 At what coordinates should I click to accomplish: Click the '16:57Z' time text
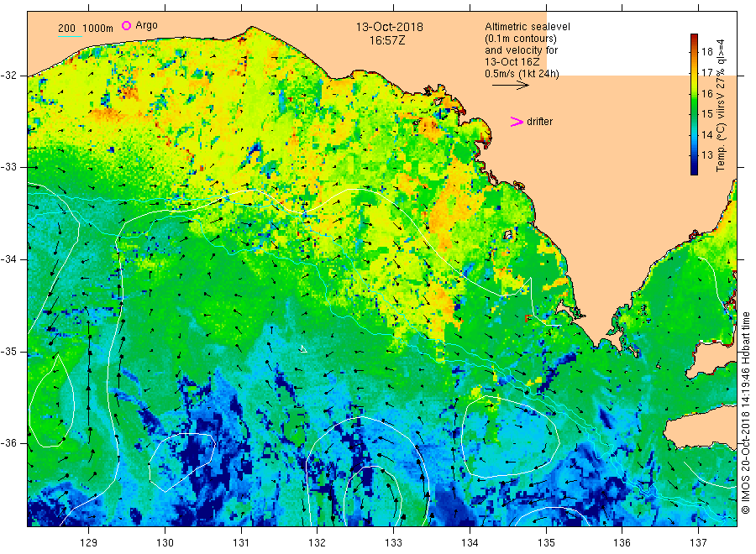(387, 40)
